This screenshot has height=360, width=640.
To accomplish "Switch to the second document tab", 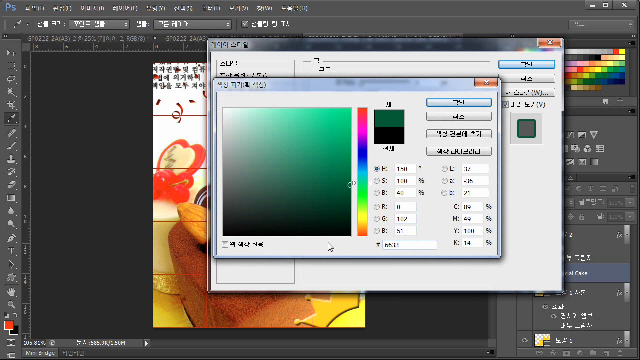I will point(187,38).
